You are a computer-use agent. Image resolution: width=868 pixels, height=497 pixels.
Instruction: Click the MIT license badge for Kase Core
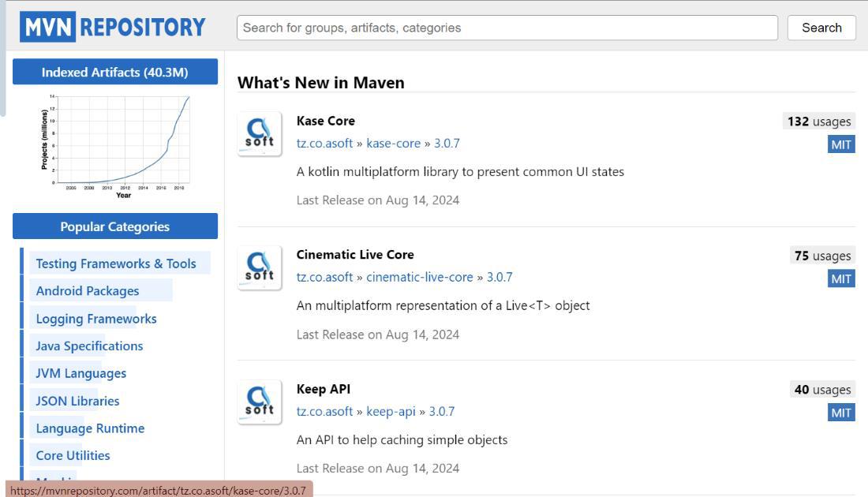841,144
